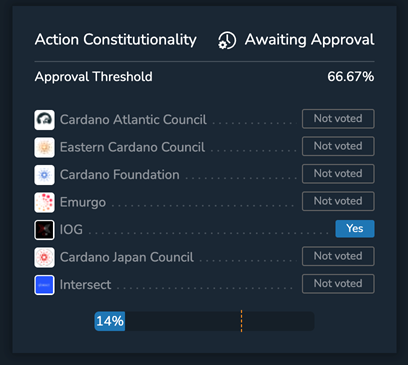Select the Cardano Foundation name text

pyautogui.click(x=120, y=175)
